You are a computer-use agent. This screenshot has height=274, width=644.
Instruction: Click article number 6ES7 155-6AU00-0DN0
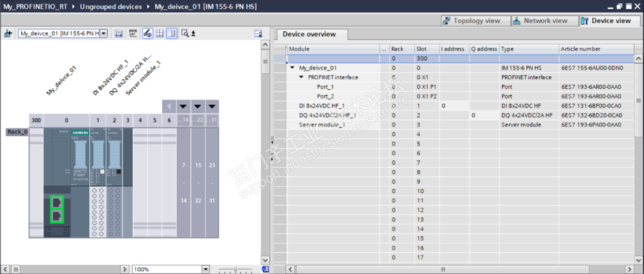pyautogui.click(x=592, y=68)
